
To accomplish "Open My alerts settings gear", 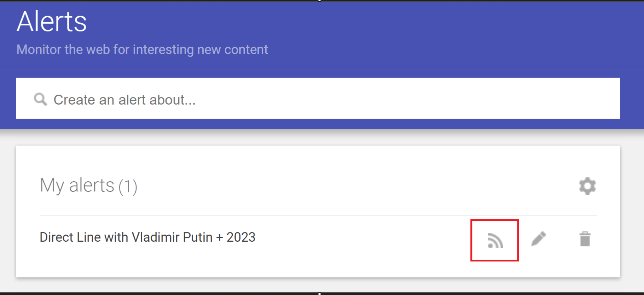I will [x=587, y=186].
